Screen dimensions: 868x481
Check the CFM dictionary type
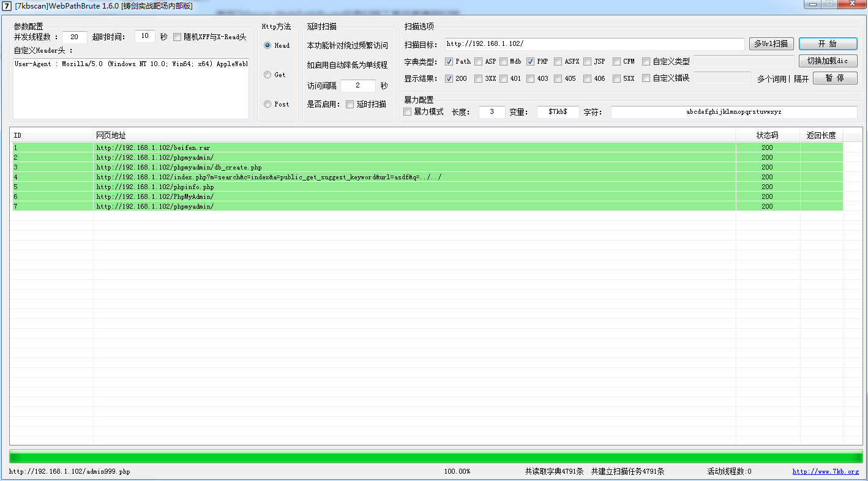(617, 61)
